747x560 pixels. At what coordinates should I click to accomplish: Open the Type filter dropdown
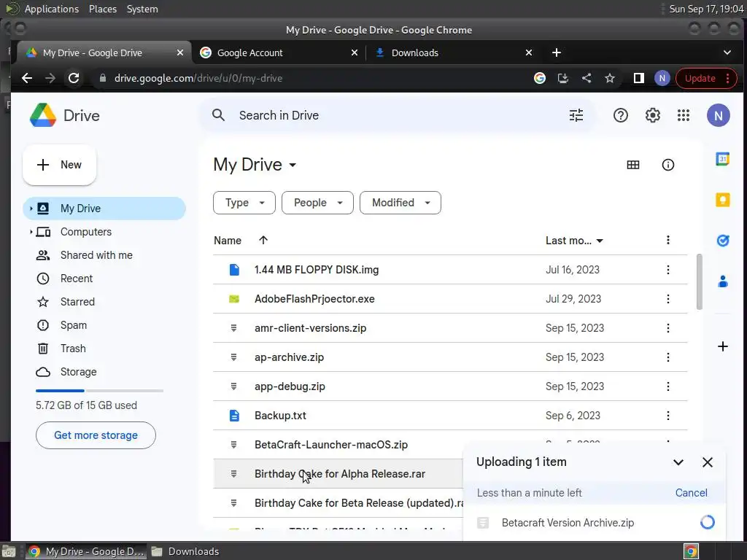coord(244,203)
